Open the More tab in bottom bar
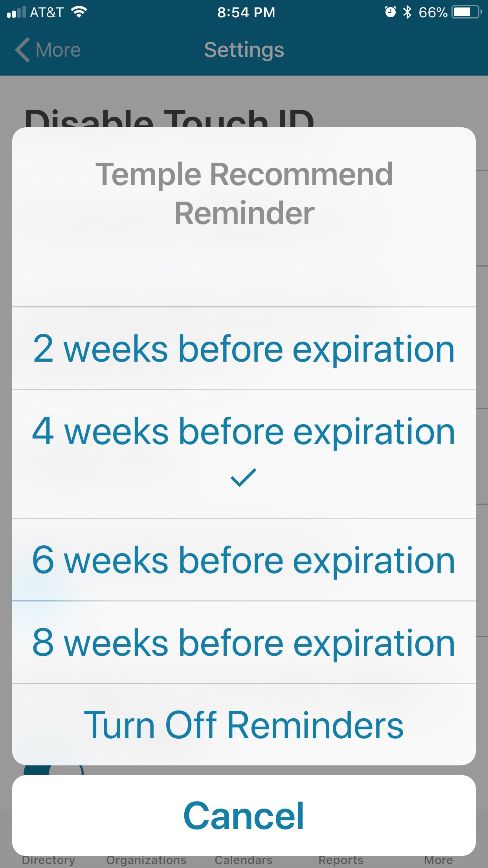 pyautogui.click(x=438, y=860)
